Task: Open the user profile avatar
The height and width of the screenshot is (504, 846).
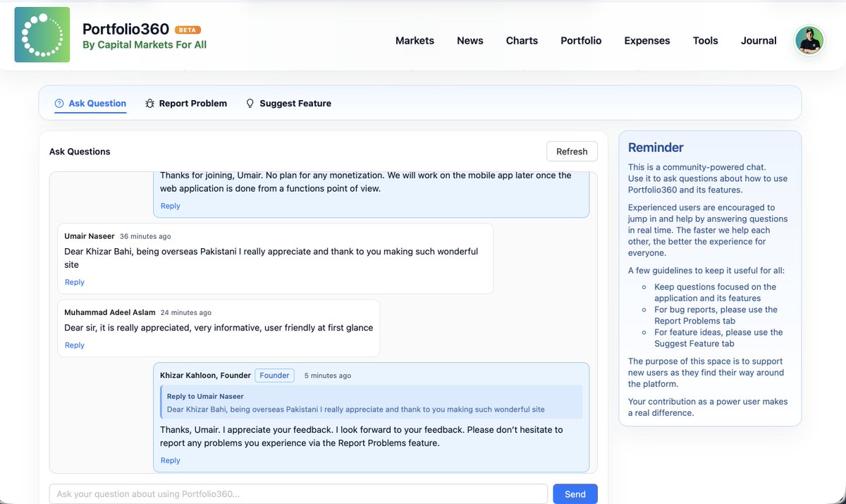Action: pos(809,41)
